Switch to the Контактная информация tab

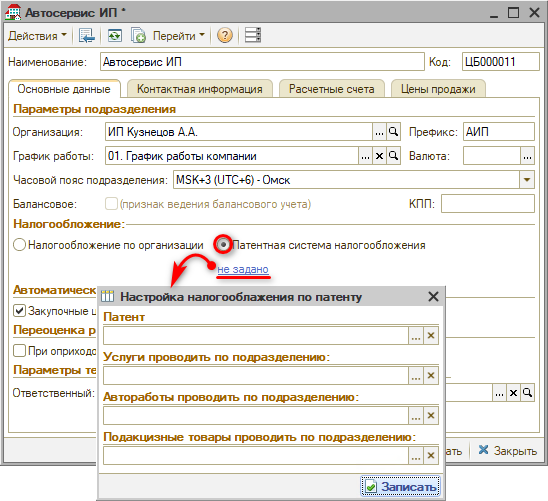(x=200, y=89)
